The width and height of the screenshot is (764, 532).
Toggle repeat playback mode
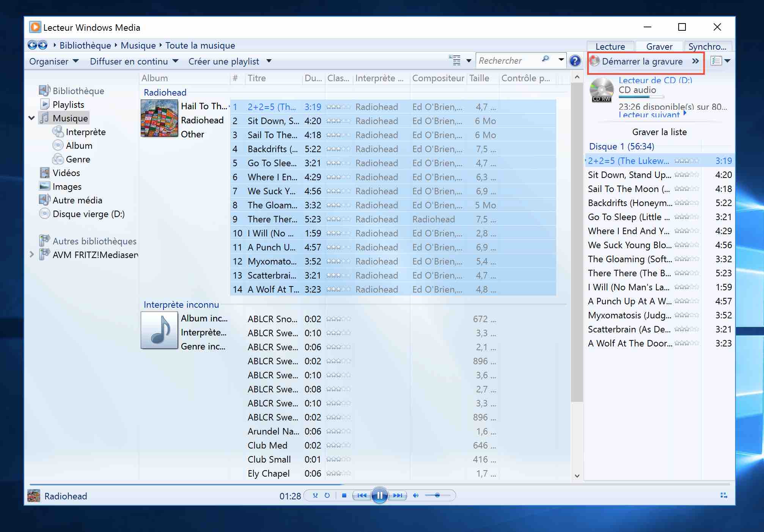(x=327, y=496)
